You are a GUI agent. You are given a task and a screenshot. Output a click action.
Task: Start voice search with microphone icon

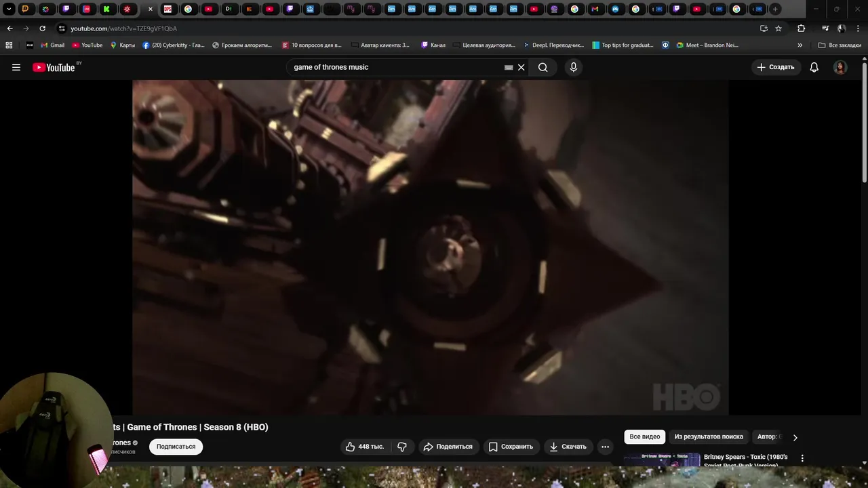[x=574, y=67]
